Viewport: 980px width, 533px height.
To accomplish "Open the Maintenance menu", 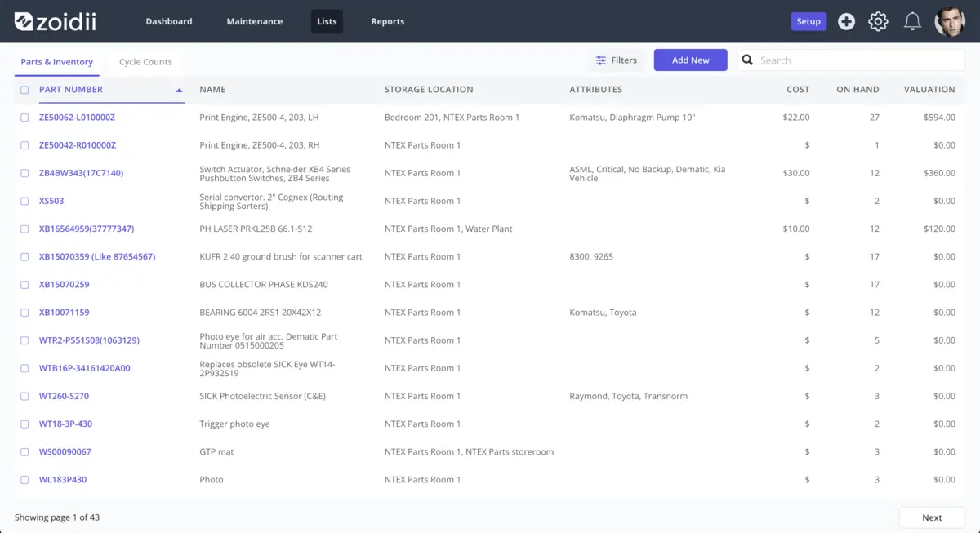I will (x=255, y=21).
